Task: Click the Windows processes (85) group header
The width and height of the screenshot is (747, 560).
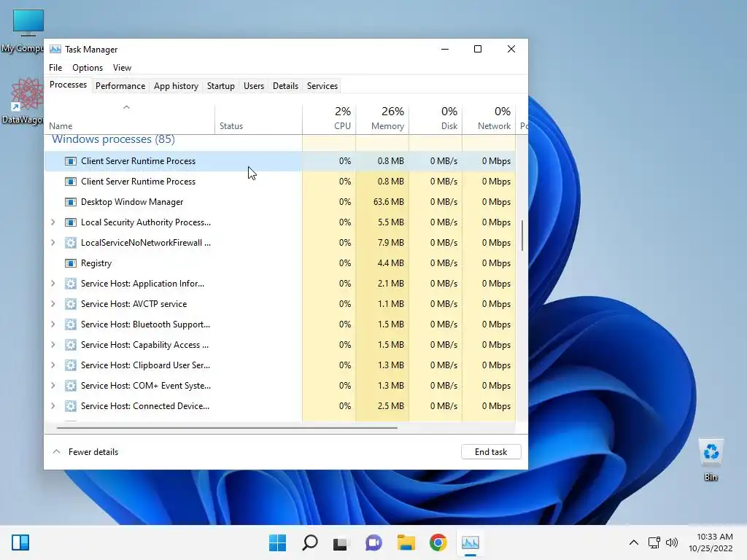Action: pos(113,139)
